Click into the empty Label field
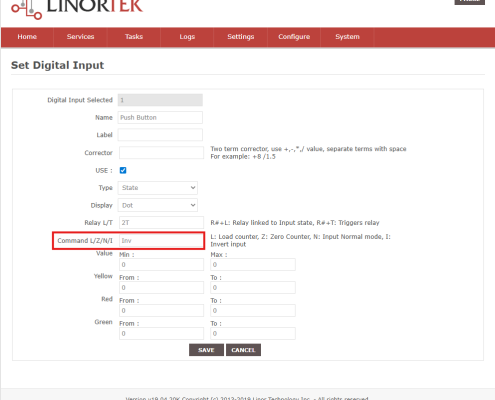Screen dimensions: 495x400 (x=160, y=135)
